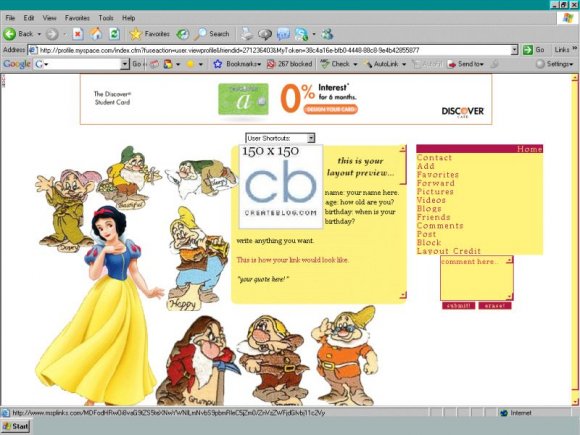Image resolution: width=580 pixels, height=435 pixels.
Task: Open the User Shortcuts dropdown
Action: click(280, 138)
